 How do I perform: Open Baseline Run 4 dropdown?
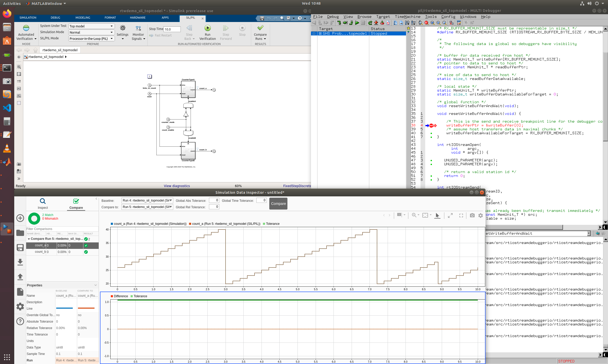click(147, 200)
